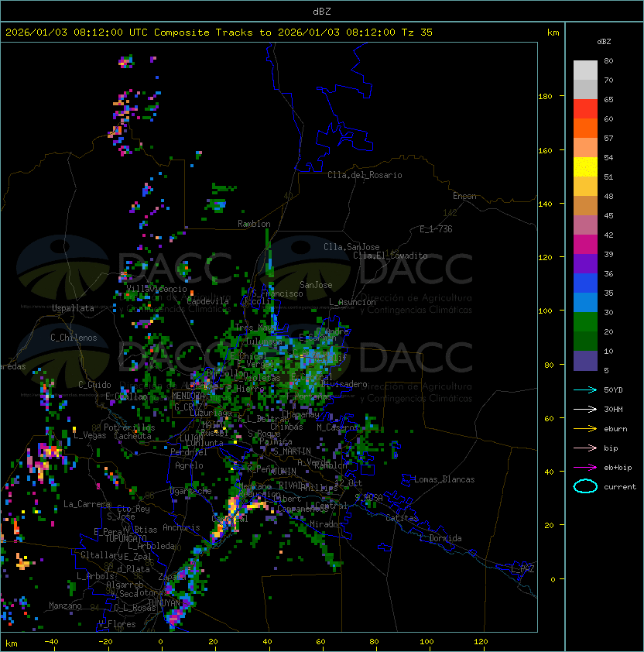Screen dimensions: 644x652
Task: Click the '180' tick on the right axis
Action: coord(545,97)
